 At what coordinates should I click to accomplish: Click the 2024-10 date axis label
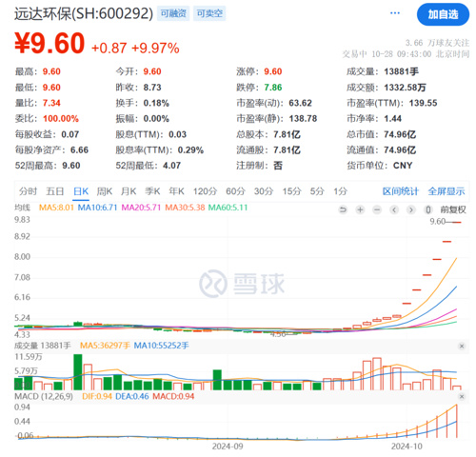pyautogui.click(x=407, y=447)
